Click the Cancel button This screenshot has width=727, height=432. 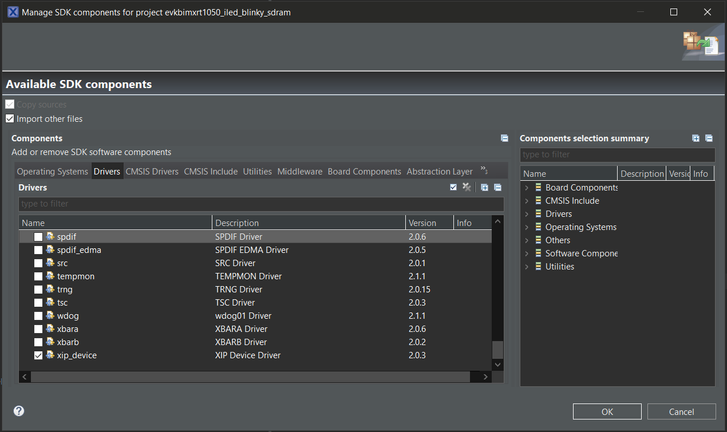click(681, 412)
